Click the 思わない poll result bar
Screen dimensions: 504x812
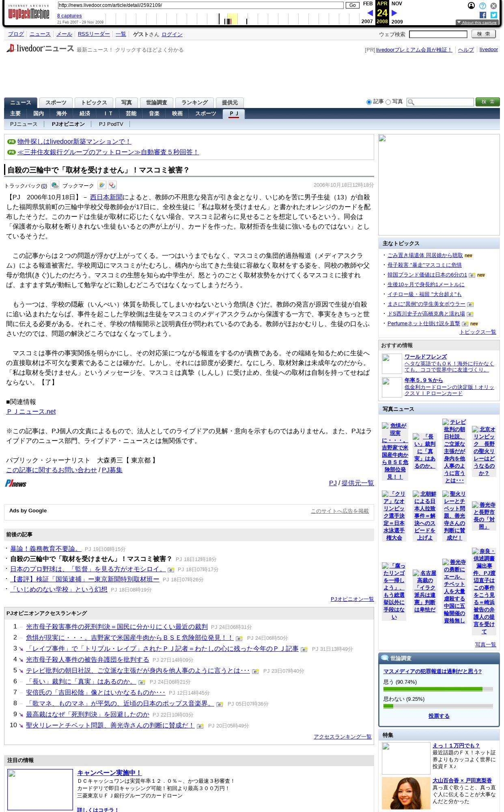pos(438,706)
